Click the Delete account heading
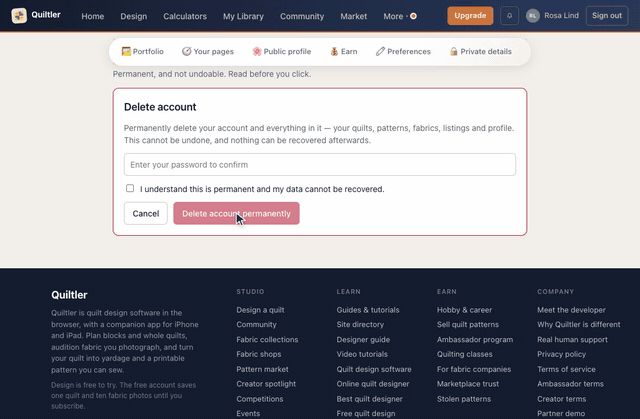 [x=160, y=107]
